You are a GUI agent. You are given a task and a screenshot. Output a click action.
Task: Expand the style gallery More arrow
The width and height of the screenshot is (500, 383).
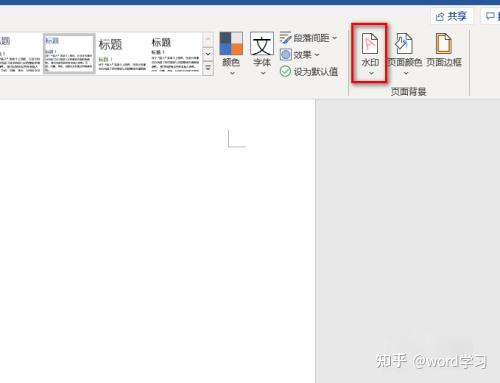coord(208,69)
